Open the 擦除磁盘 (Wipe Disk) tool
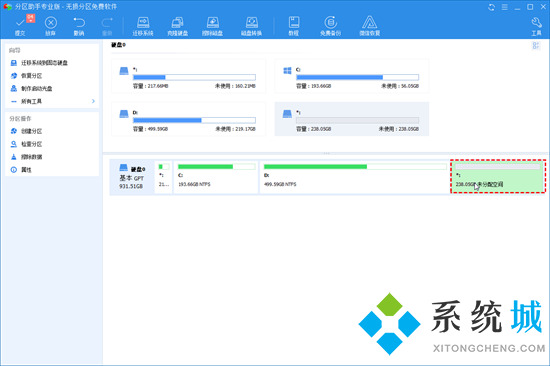550x366 pixels. click(x=213, y=26)
